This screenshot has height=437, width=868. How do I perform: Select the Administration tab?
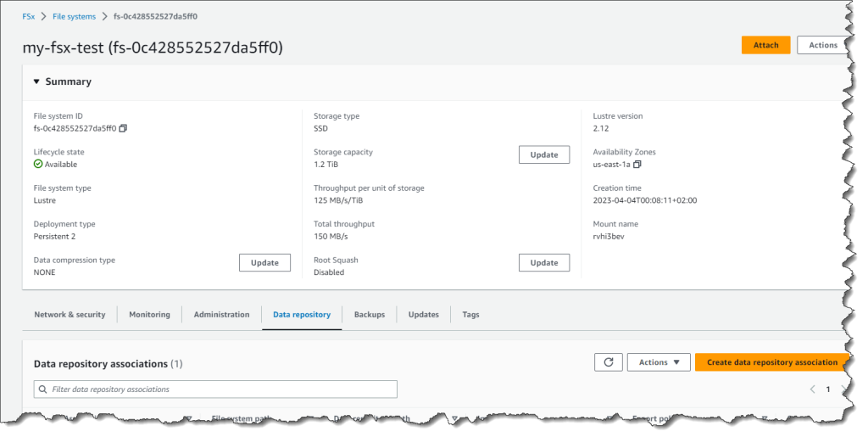[x=221, y=315]
